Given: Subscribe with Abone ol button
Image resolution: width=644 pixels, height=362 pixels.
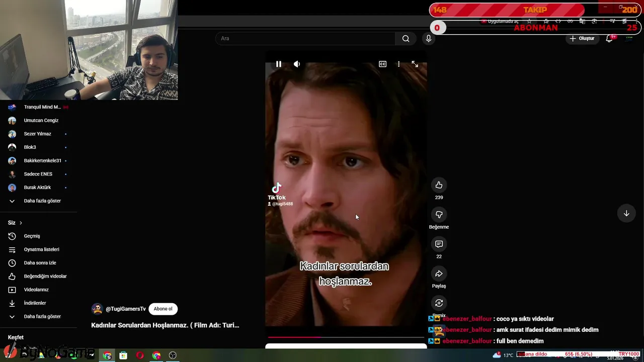Looking at the screenshot, I should (x=163, y=309).
